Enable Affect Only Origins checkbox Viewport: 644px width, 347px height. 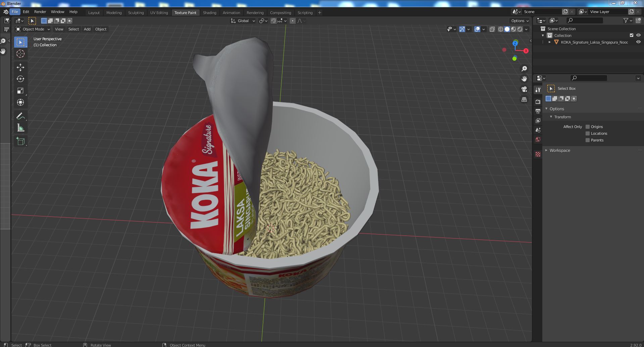pos(588,127)
